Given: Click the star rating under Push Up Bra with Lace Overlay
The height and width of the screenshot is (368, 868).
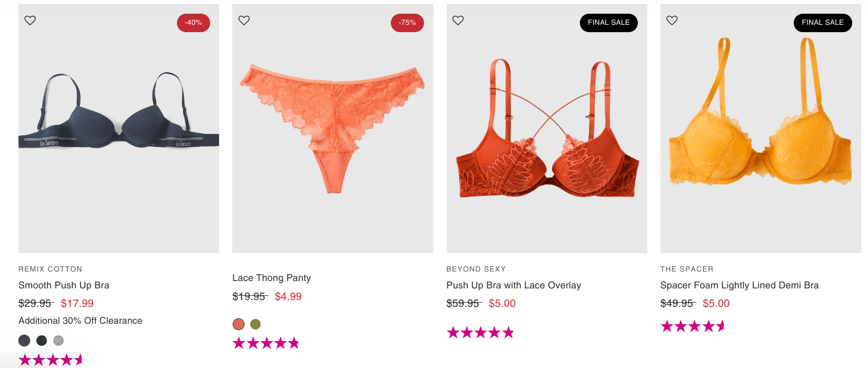Looking at the screenshot, I should pyautogui.click(x=480, y=333).
